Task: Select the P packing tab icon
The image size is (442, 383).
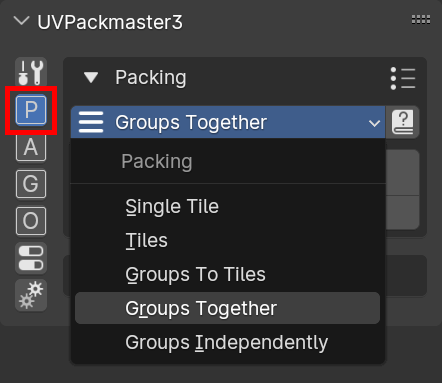Action: pyautogui.click(x=31, y=110)
